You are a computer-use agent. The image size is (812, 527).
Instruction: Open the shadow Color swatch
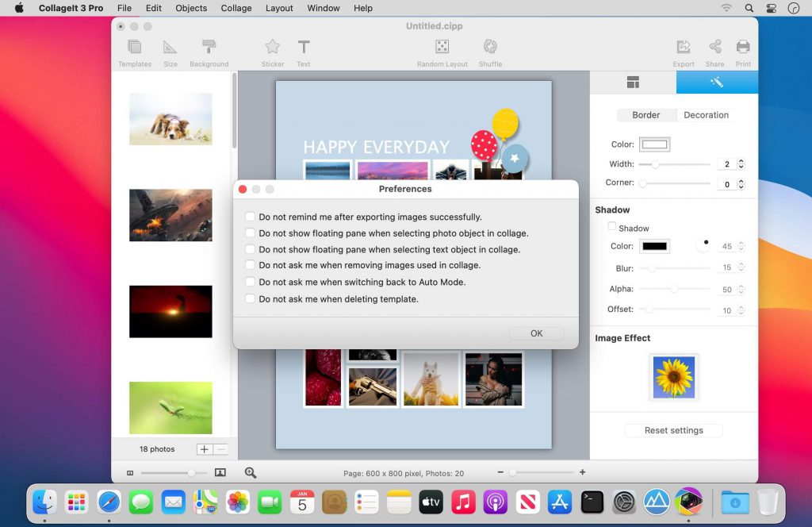tap(653, 246)
